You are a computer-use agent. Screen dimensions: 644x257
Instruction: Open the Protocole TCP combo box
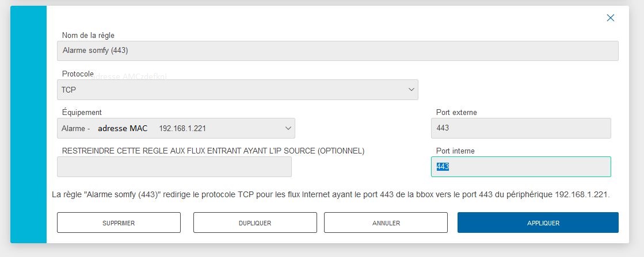coord(237,90)
